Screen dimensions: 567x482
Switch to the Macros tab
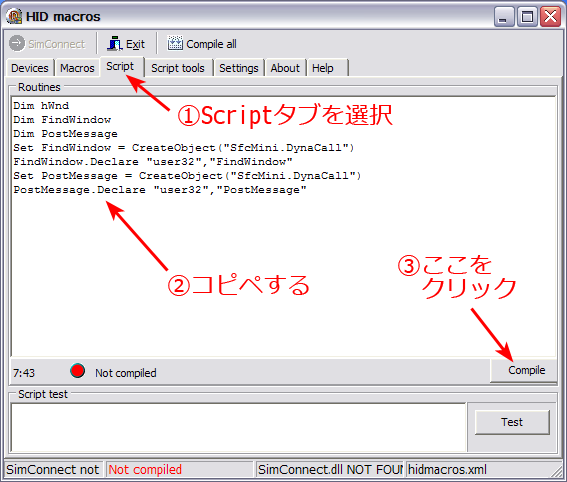click(77, 68)
